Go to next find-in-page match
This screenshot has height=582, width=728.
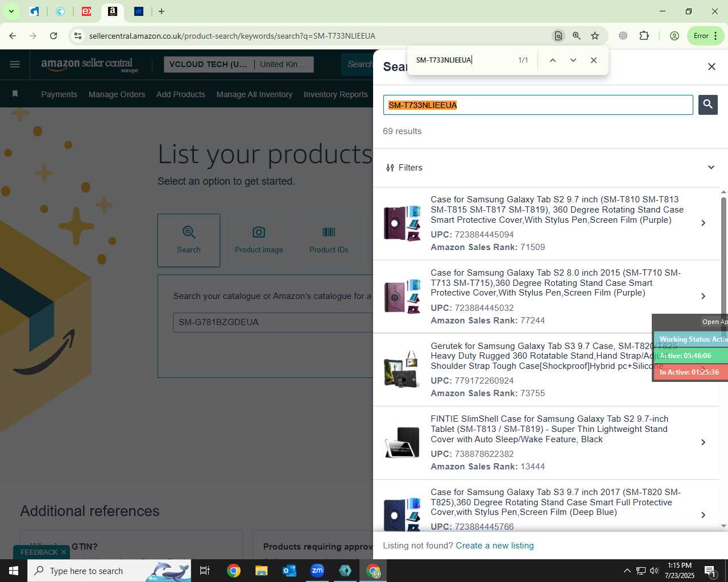(573, 60)
